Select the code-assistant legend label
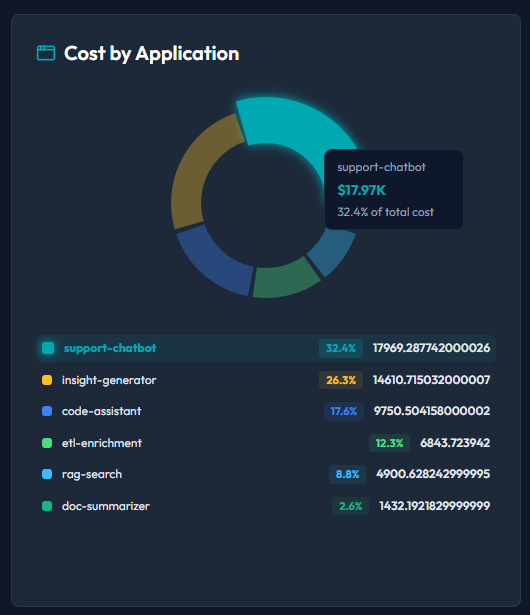This screenshot has width=530, height=615. point(101,411)
